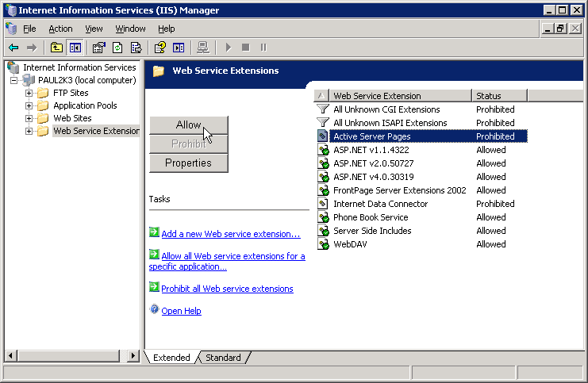Viewport: 588px width, 383px height.
Task: Click the Refresh toolbar icon
Action: (x=117, y=48)
